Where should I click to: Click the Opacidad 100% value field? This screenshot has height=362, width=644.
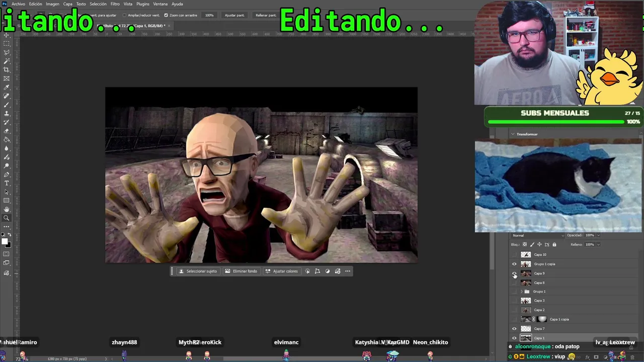coord(590,235)
